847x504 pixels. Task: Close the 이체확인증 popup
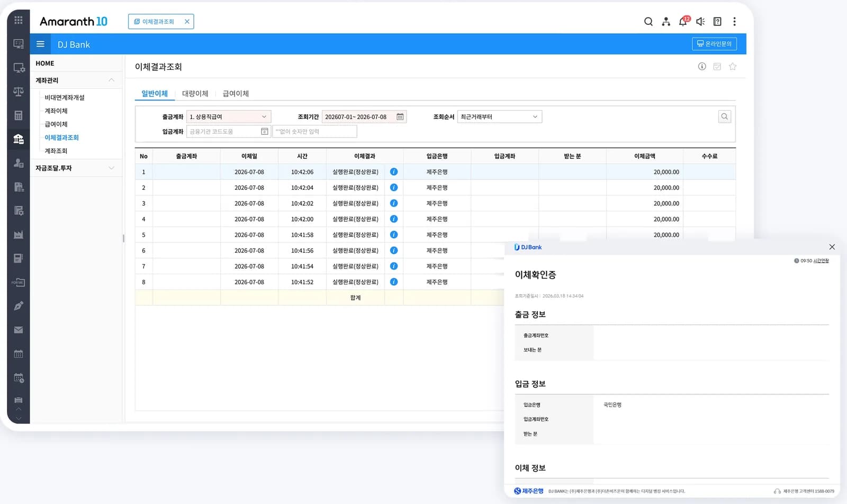click(832, 247)
